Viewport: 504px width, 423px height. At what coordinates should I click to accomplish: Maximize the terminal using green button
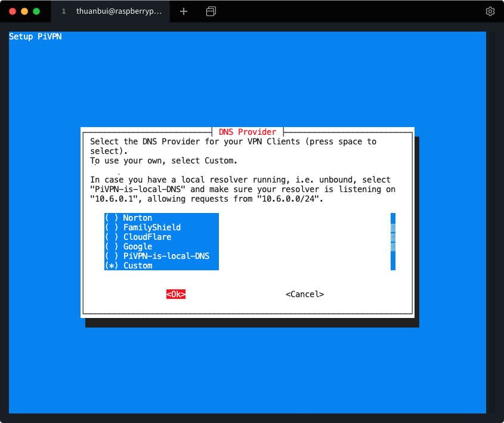point(36,11)
